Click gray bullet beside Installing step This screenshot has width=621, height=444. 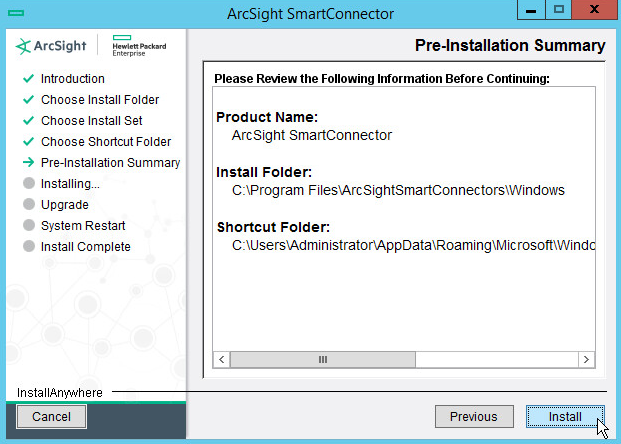(27, 184)
